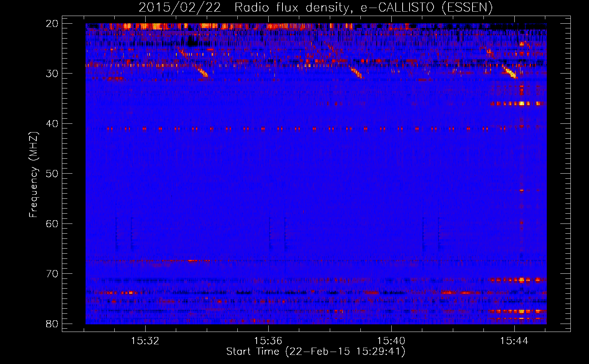589x364 pixels.
Task: Click the 40 MHz frequency tick label
Action: click(x=52, y=124)
